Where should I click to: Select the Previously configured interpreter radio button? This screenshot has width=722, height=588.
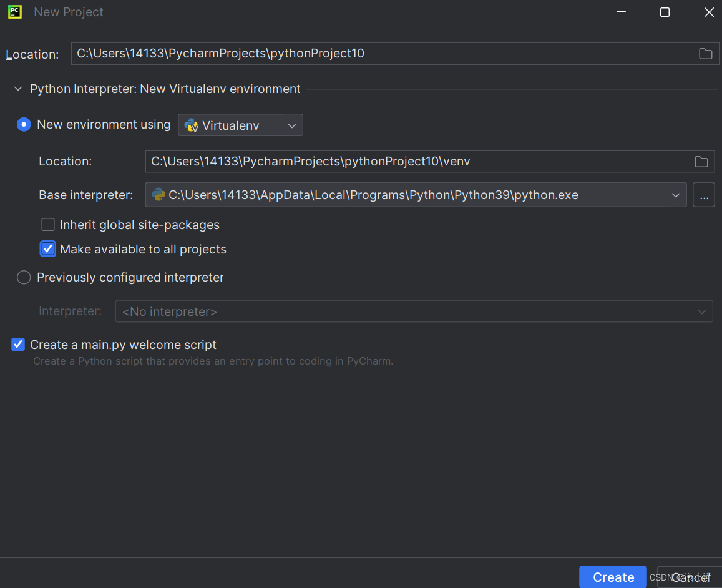click(x=24, y=277)
